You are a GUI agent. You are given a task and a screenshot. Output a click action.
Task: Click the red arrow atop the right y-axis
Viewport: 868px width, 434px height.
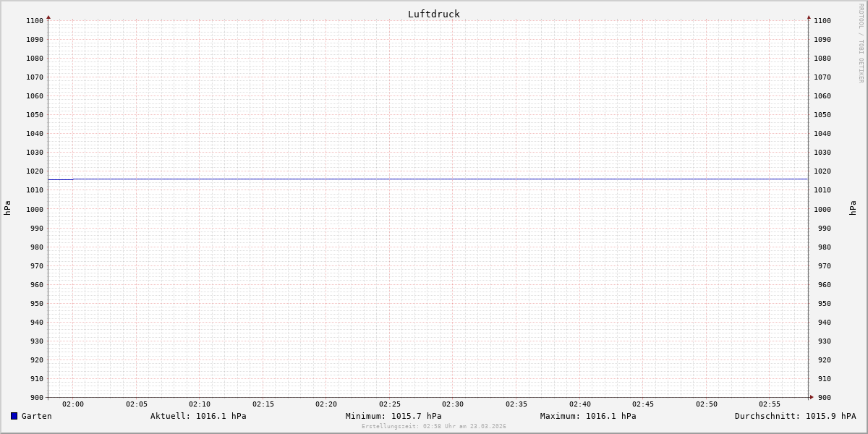pos(809,17)
